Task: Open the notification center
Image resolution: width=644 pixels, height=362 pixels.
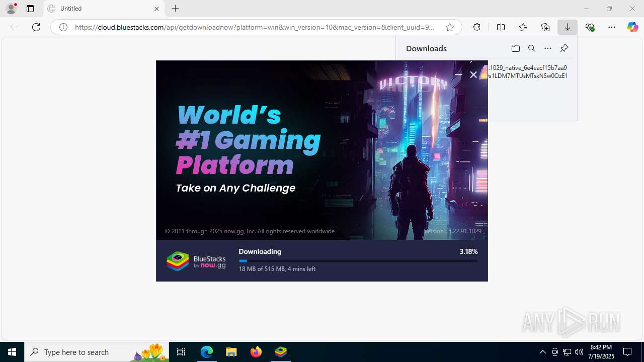Action: pyautogui.click(x=627, y=352)
